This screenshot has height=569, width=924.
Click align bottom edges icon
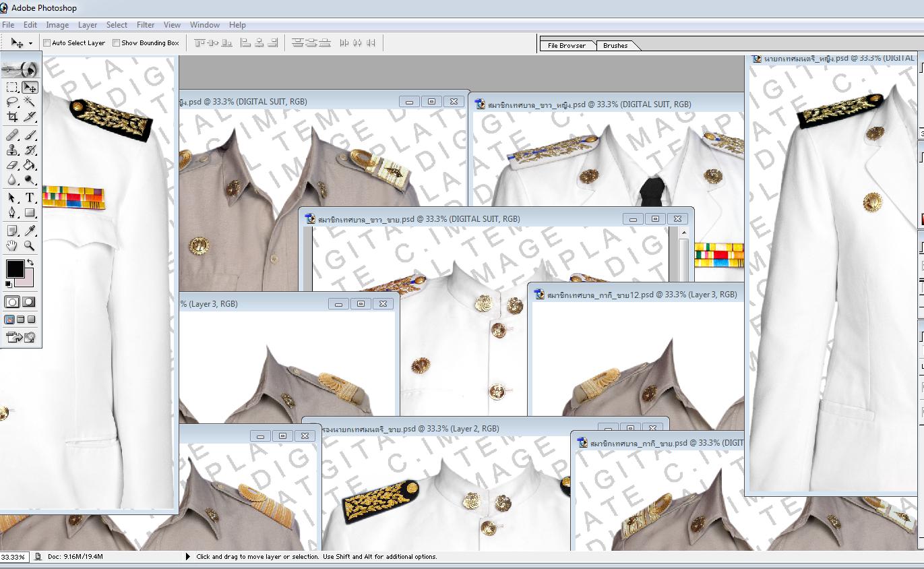[x=226, y=42]
